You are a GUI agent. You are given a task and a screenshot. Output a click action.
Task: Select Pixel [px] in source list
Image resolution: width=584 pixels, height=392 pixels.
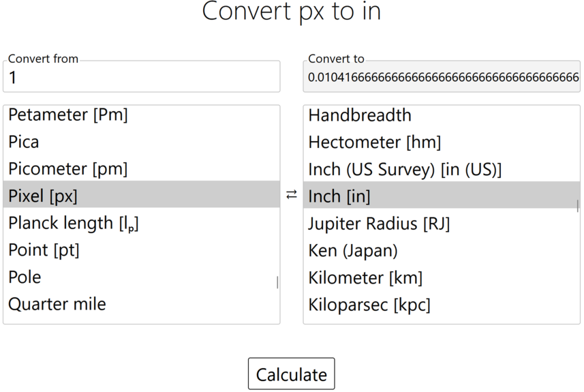(x=43, y=196)
